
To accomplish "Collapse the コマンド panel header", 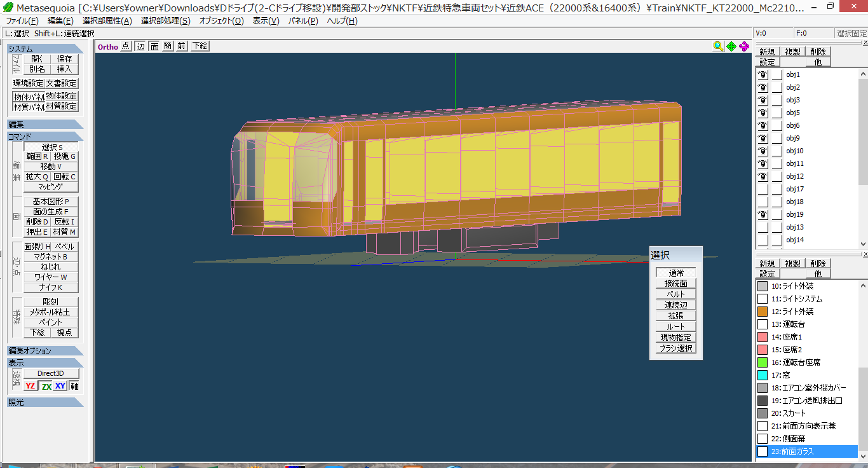I will click(x=45, y=136).
